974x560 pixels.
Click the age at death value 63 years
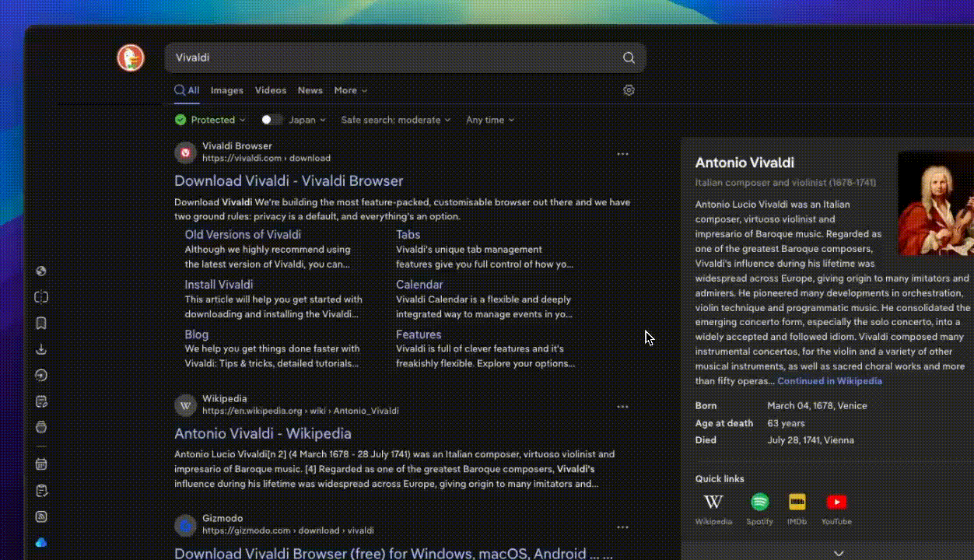[x=786, y=423]
